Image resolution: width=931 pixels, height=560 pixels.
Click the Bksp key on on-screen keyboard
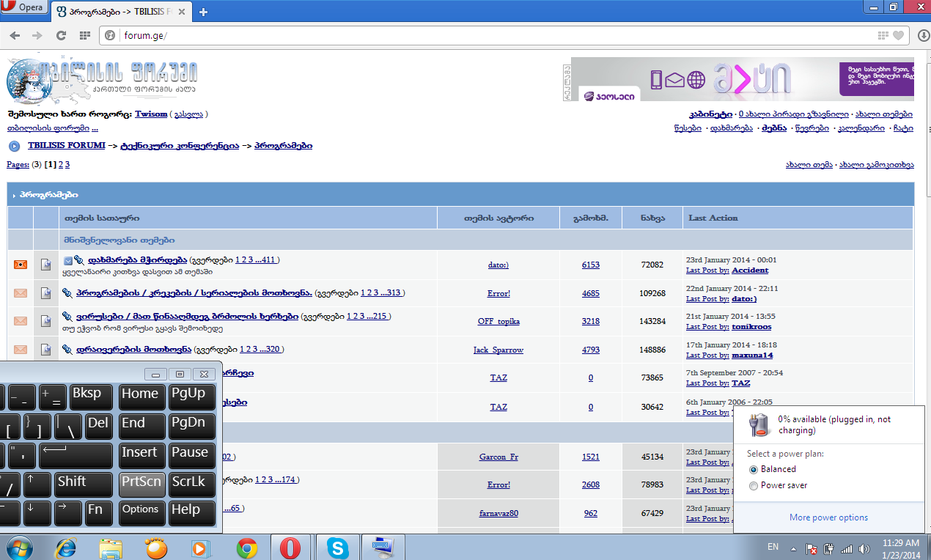92,397
